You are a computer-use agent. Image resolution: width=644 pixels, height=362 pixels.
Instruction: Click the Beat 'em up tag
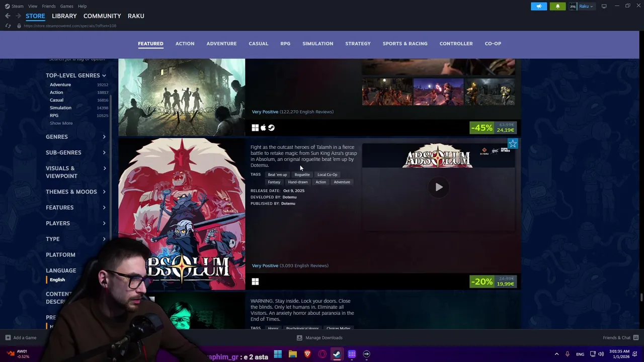coord(277,174)
